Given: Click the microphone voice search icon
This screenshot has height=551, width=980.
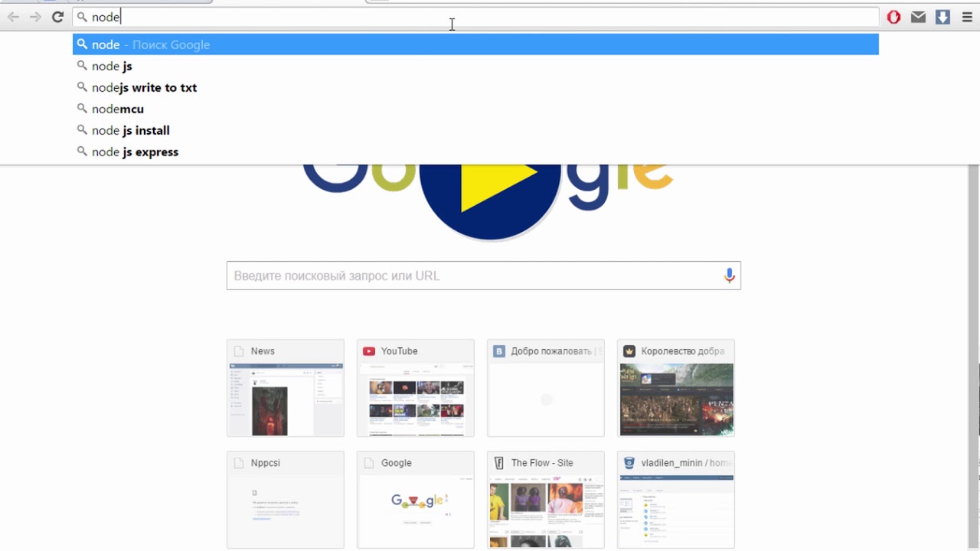Looking at the screenshot, I should point(729,275).
